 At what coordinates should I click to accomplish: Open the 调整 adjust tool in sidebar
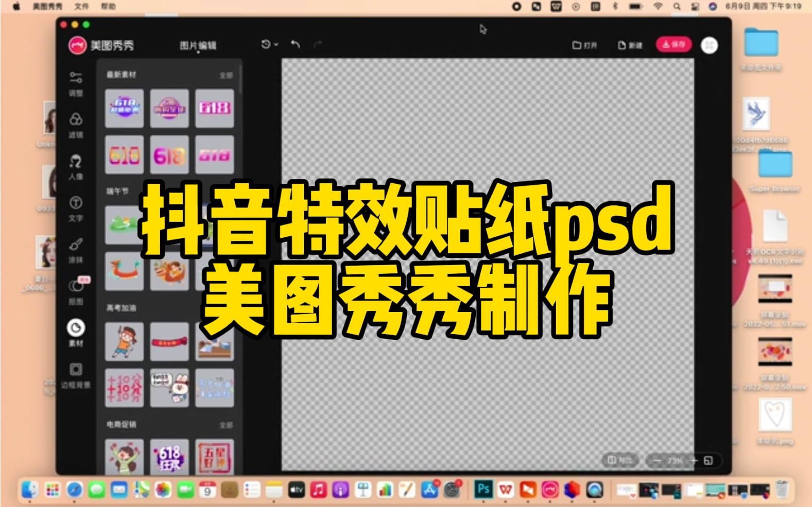click(x=76, y=84)
